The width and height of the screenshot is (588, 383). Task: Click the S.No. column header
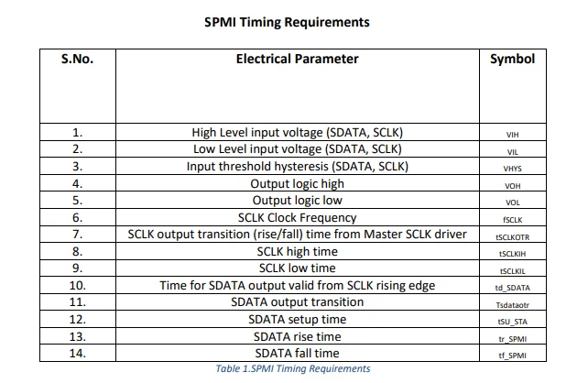pos(78,59)
